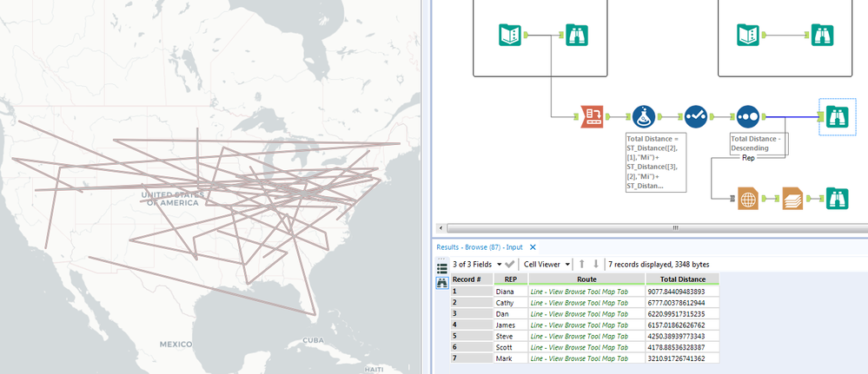Select the Steve cell in REP column

click(x=511, y=337)
